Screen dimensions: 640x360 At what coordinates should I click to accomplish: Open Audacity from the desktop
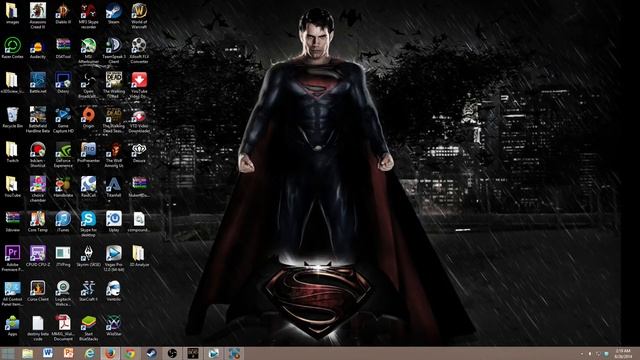(x=38, y=48)
